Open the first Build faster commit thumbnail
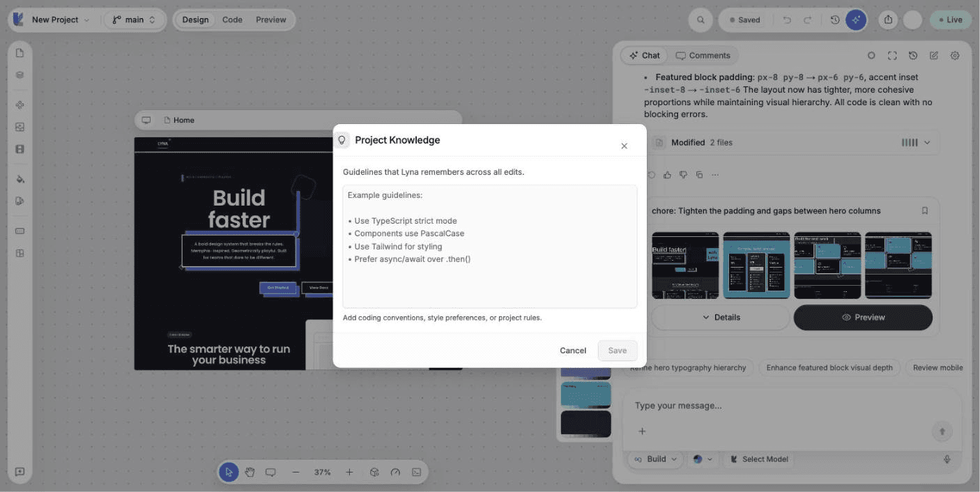The width and height of the screenshot is (980, 492). click(x=685, y=266)
